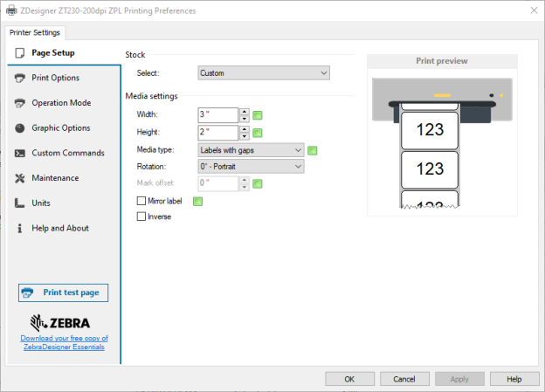Click the Graphic Options sphere icon
Viewport: 545px width, 392px height.
pos(20,127)
